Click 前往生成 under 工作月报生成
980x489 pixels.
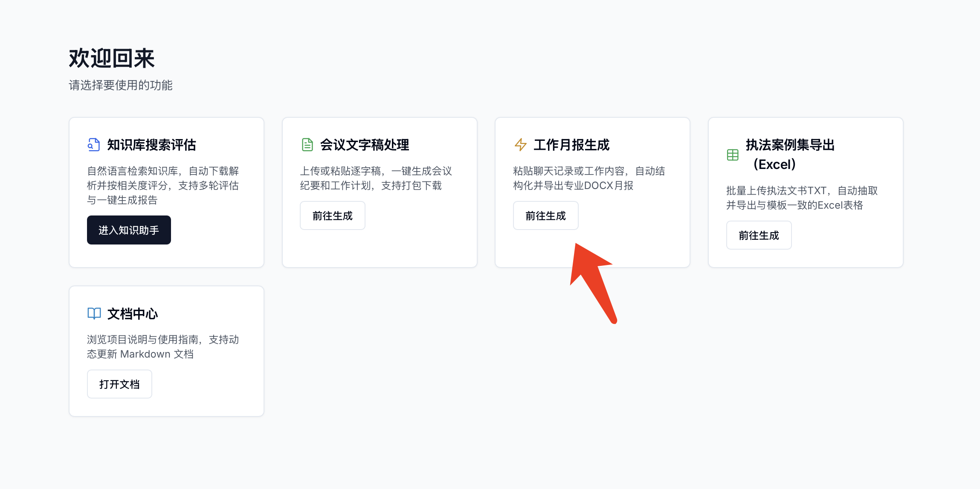[545, 215]
